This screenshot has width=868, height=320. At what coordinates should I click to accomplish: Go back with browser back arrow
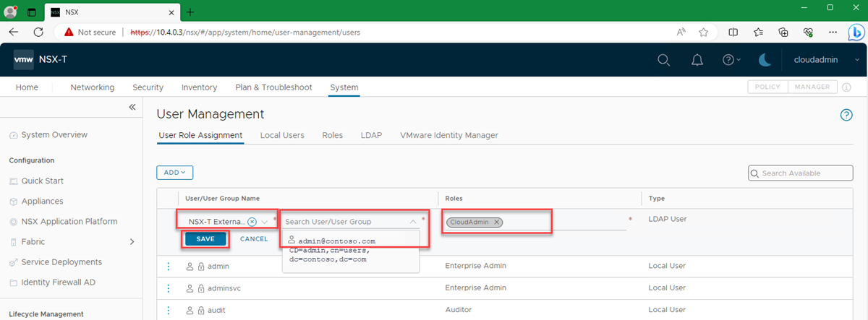pyautogui.click(x=14, y=32)
